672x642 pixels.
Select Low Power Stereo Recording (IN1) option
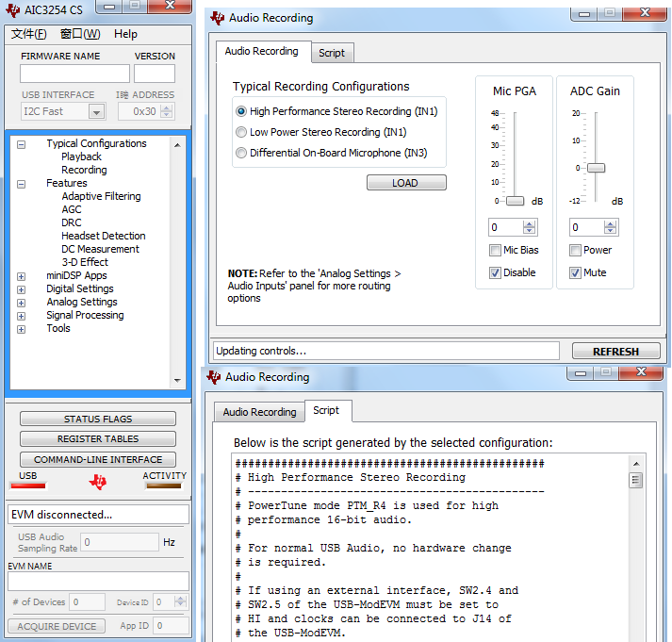point(241,132)
